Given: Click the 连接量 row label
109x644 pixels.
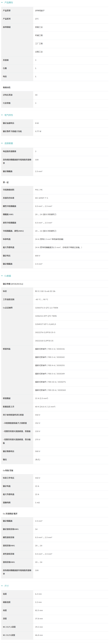Looking at the screenshot, I should (6, 60).
